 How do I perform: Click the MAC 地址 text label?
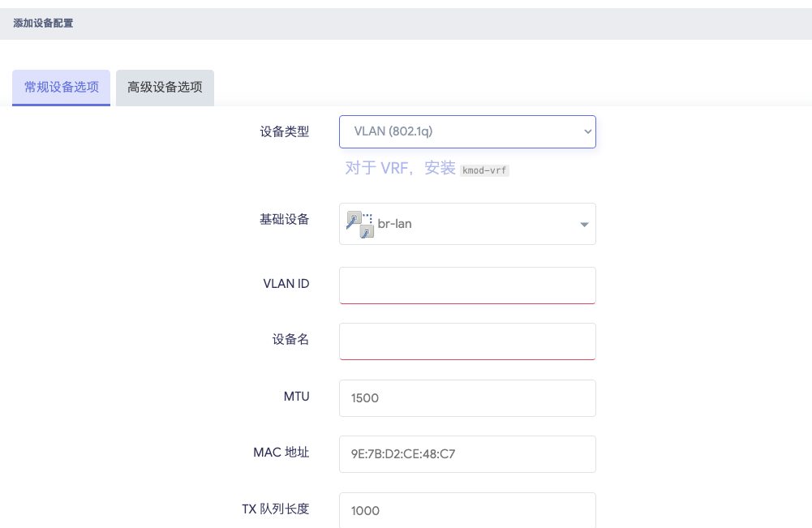(281, 453)
